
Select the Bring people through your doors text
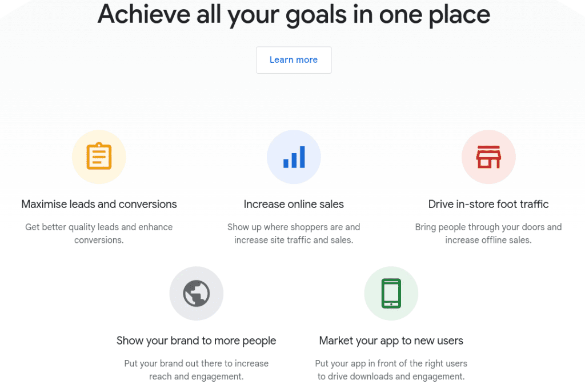coord(488,233)
